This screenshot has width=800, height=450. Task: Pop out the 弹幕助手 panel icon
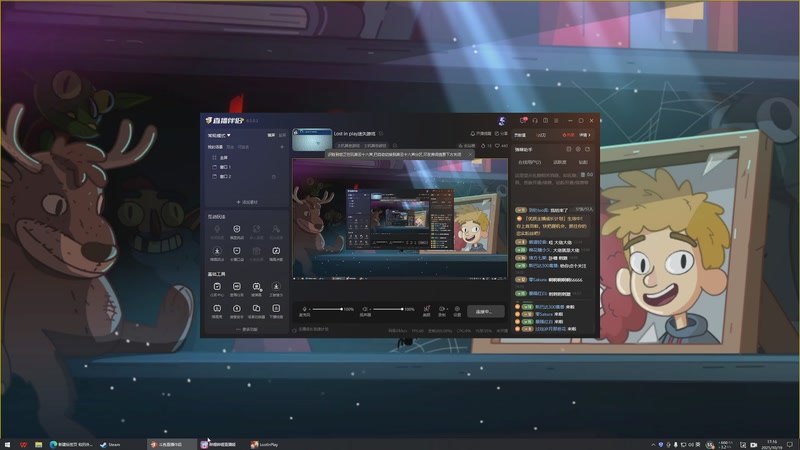568,149
